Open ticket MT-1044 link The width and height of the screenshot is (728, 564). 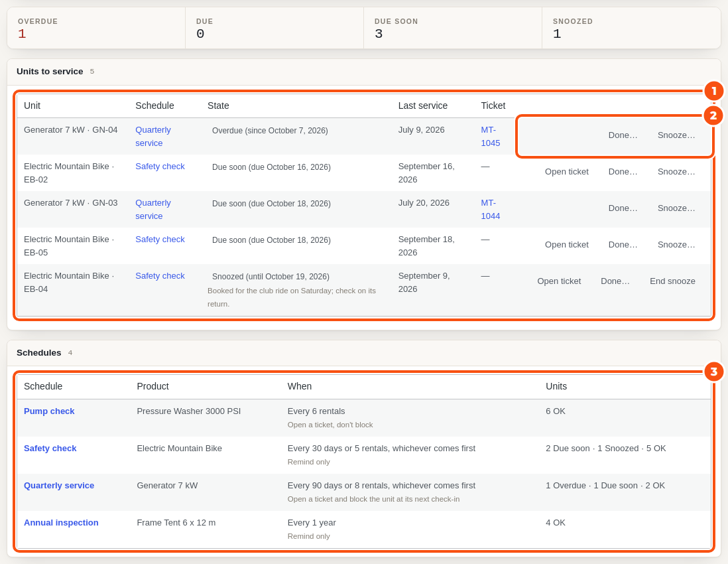(490, 210)
